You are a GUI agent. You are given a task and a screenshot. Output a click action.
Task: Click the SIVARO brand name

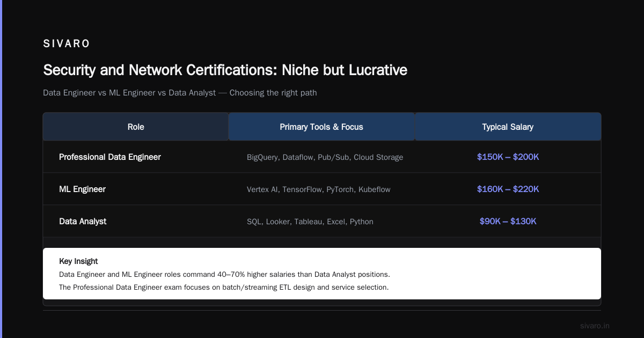(x=67, y=43)
